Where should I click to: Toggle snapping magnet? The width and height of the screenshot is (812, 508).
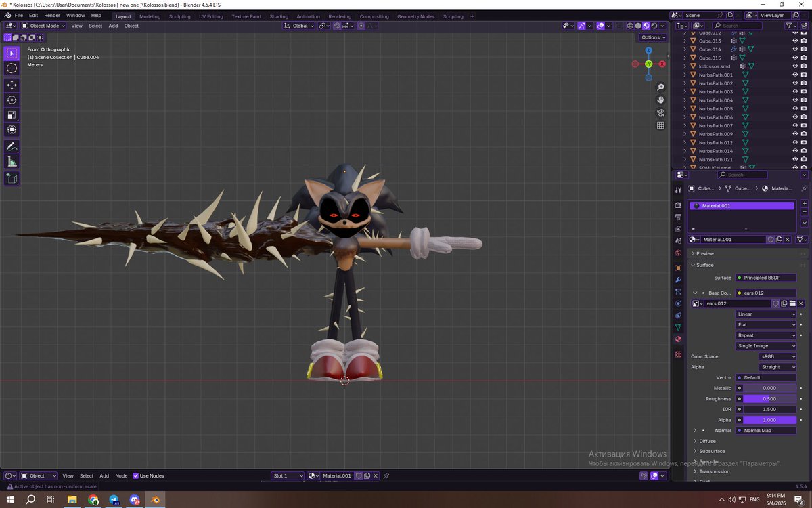pos(336,26)
